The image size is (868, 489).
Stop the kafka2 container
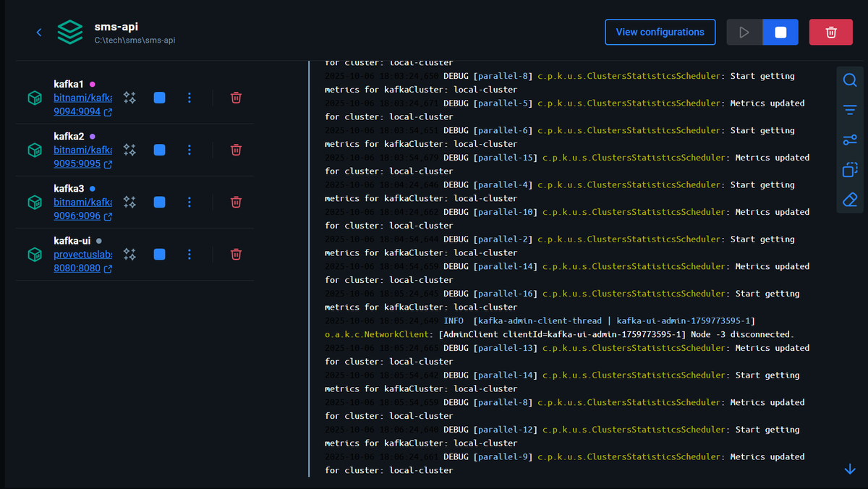[x=160, y=150]
